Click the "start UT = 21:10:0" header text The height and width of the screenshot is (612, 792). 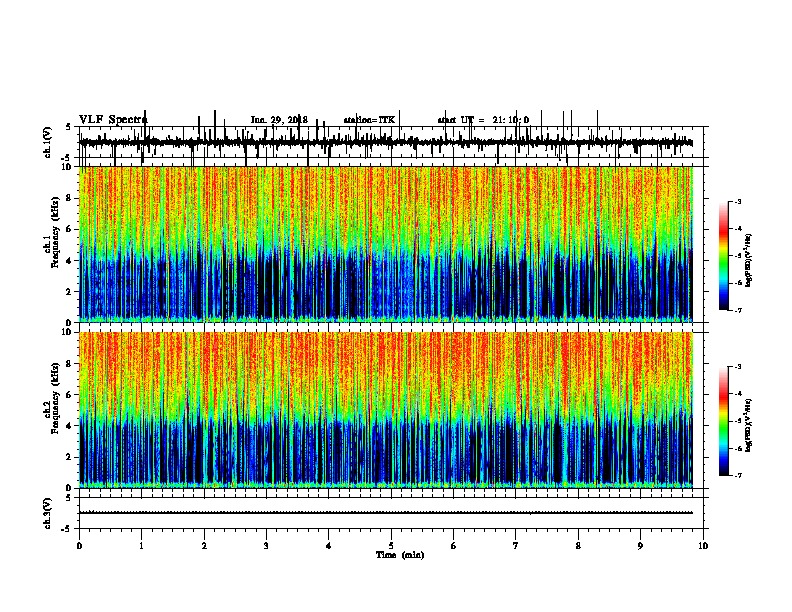[x=483, y=120]
